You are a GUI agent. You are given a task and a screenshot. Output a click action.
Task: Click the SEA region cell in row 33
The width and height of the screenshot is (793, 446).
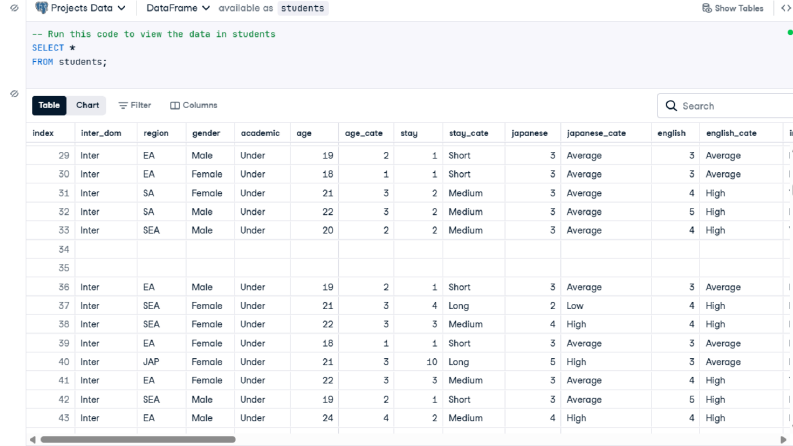tap(162, 230)
